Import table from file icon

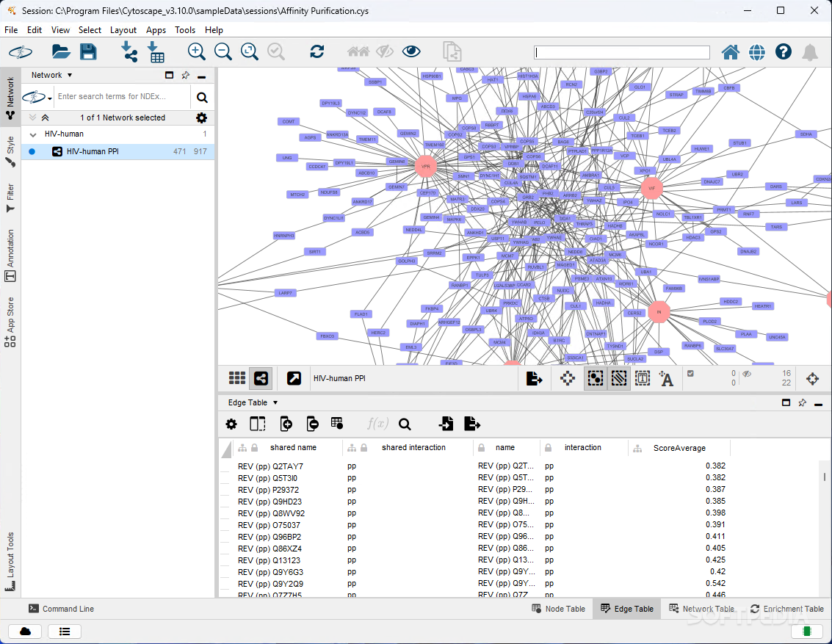coord(156,52)
